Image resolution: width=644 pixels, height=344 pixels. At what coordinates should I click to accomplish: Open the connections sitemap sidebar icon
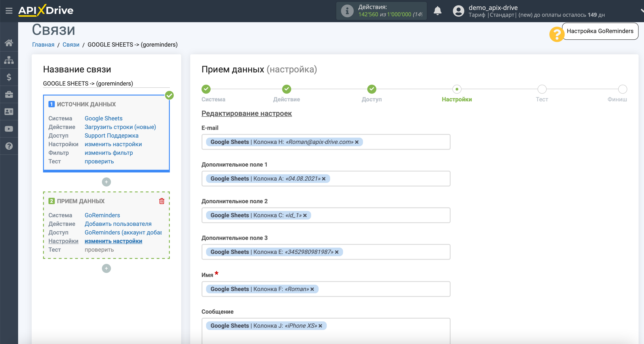(x=9, y=60)
